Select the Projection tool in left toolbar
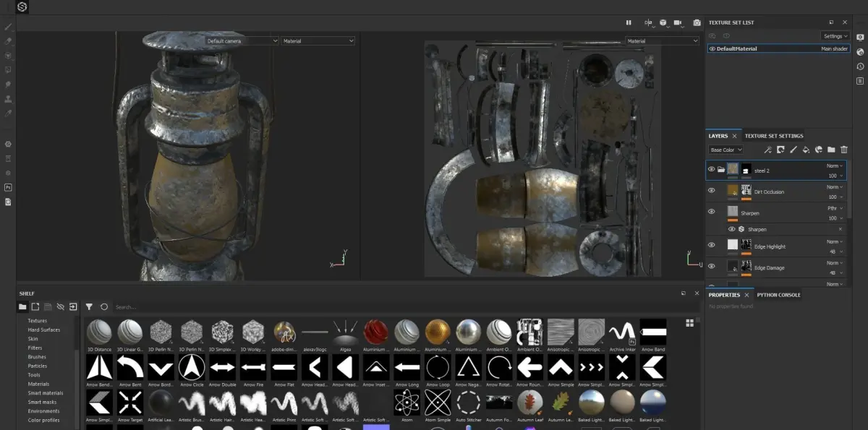The width and height of the screenshot is (868, 430). pyautogui.click(x=8, y=56)
